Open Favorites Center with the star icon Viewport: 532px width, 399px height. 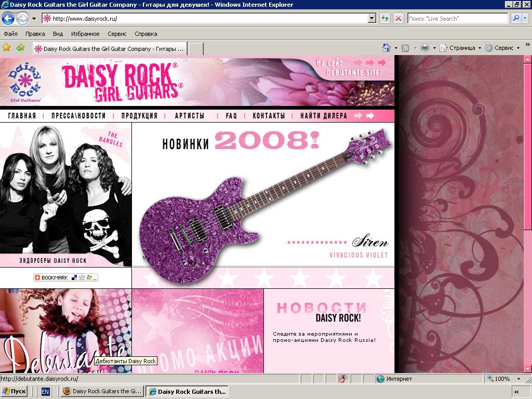tap(6, 48)
